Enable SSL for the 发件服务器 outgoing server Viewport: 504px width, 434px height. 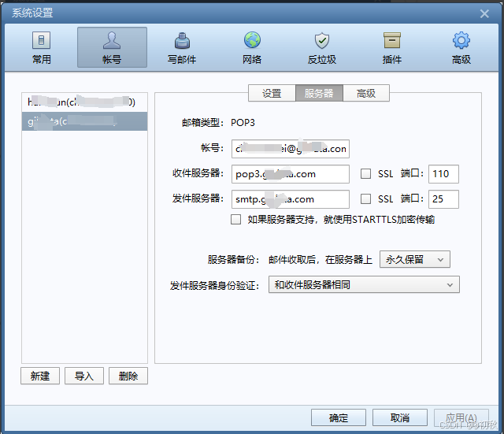(365, 199)
